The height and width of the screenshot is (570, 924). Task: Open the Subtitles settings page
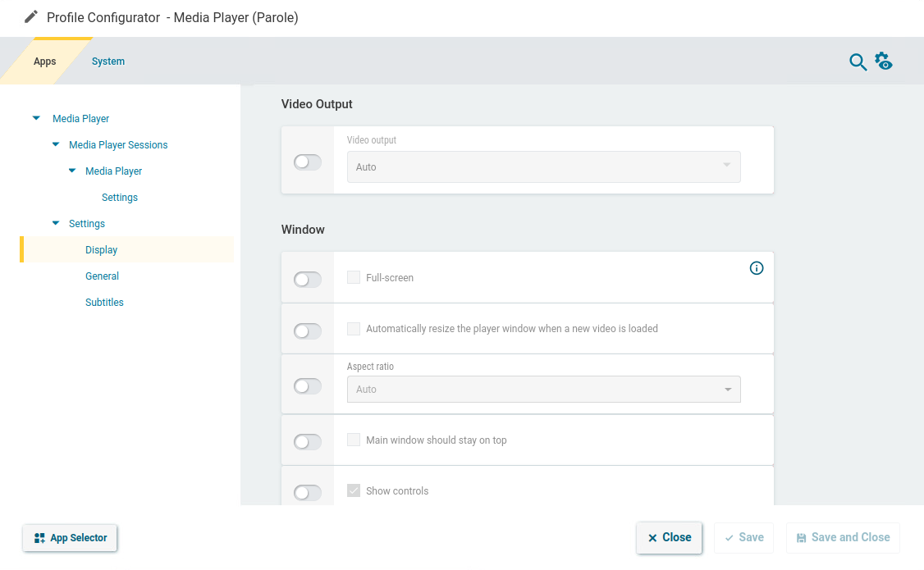(x=104, y=303)
